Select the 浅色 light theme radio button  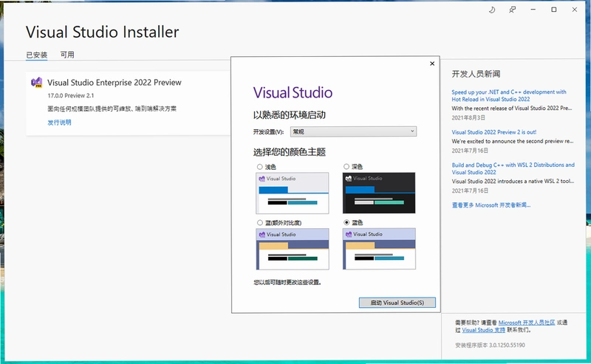coord(260,167)
